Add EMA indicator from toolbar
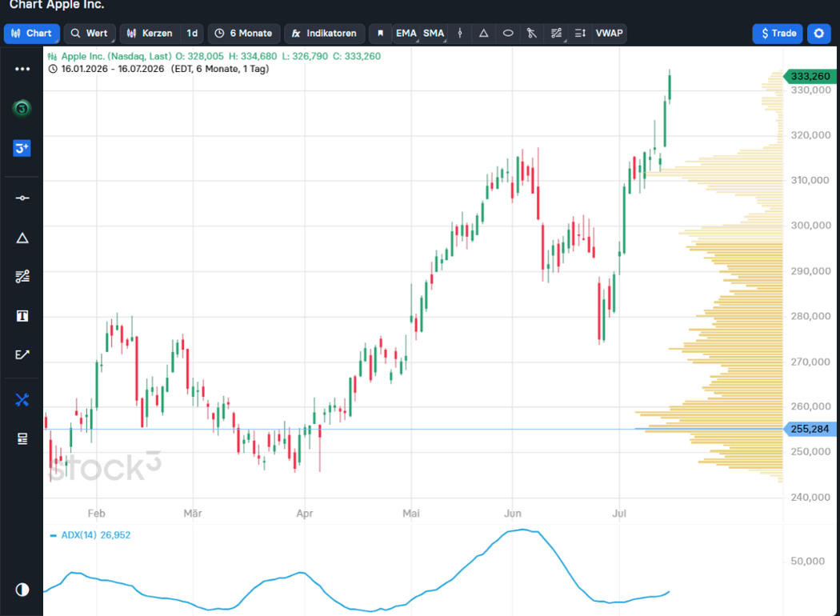 pyautogui.click(x=406, y=34)
